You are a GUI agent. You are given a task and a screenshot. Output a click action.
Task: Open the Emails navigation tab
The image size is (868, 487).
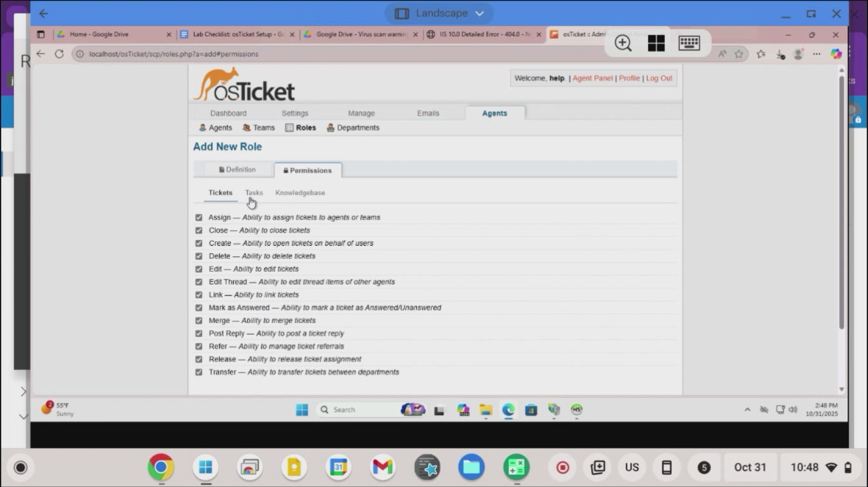click(428, 113)
